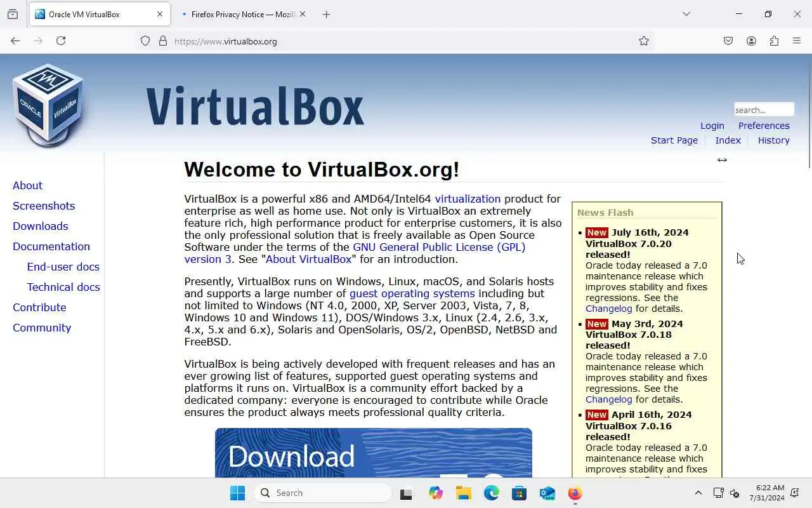
Task: Bookmark this page with the star icon
Action: click(644, 41)
